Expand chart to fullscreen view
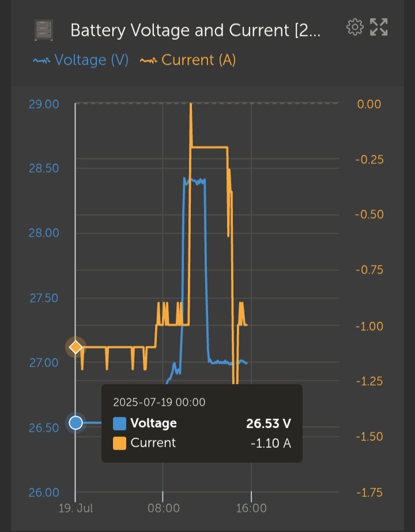The height and width of the screenshot is (532, 415). pos(379,27)
